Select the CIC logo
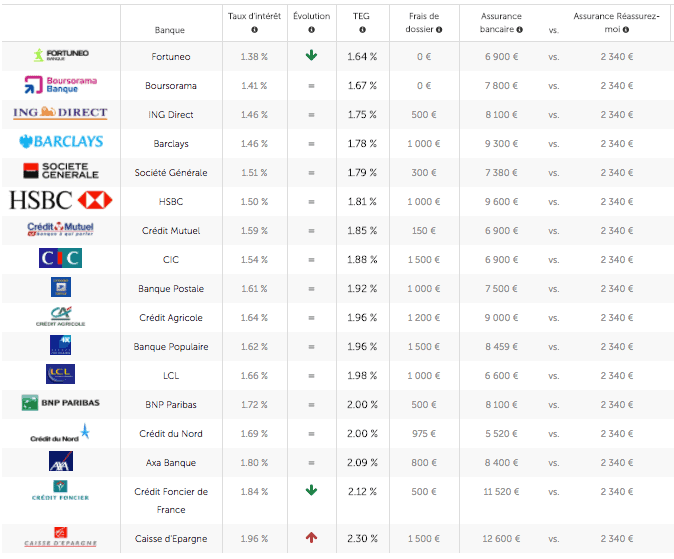 60,259
